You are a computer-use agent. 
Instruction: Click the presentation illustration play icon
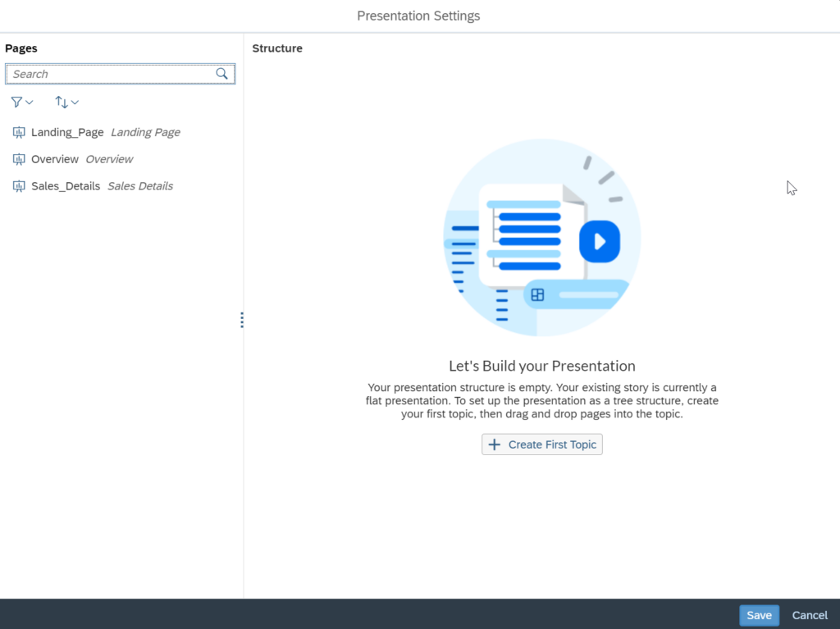(x=600, y=241)
